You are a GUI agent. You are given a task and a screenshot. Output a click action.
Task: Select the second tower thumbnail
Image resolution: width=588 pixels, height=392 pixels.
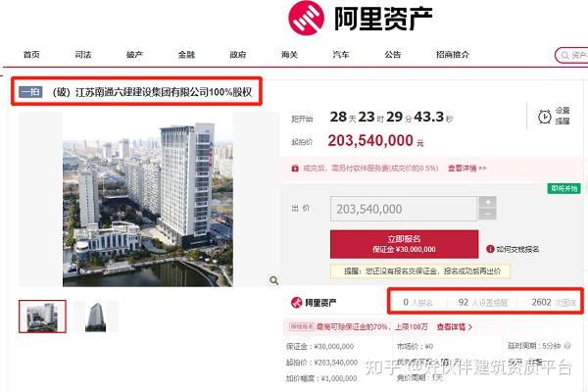click(96, 317)
